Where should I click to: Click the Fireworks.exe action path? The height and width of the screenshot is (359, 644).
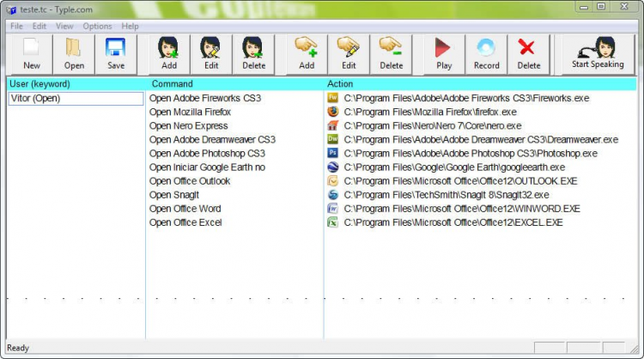(466, 98)
